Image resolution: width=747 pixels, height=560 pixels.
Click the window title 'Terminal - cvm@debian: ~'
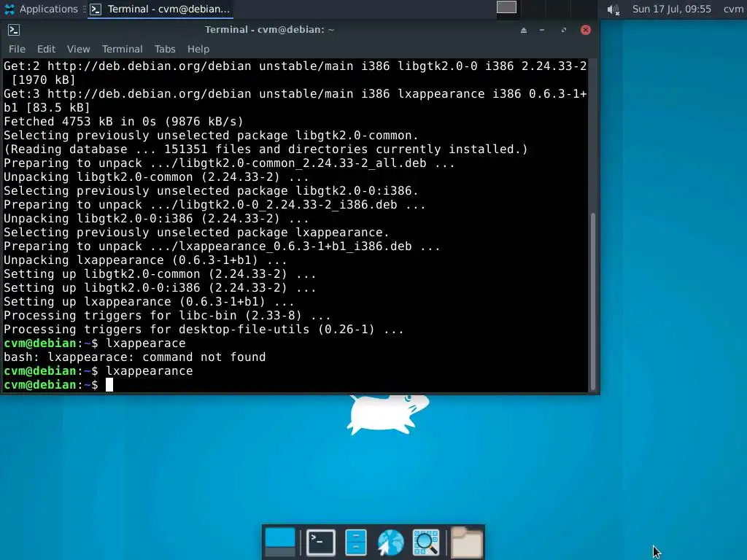(x=270, y=29)
